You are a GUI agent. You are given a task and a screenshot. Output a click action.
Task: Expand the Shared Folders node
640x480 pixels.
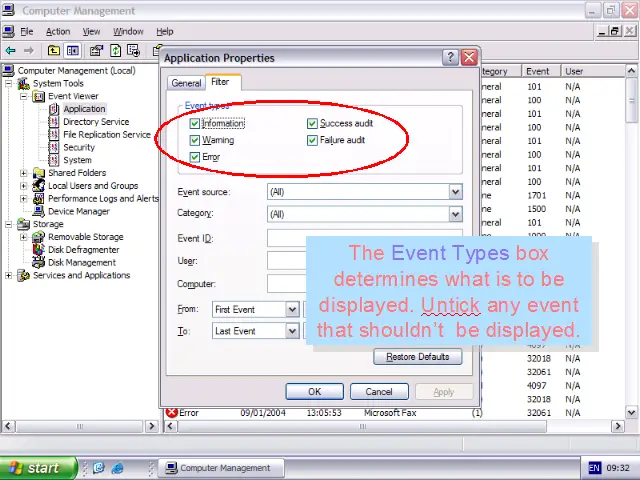(x=24, y=173)
